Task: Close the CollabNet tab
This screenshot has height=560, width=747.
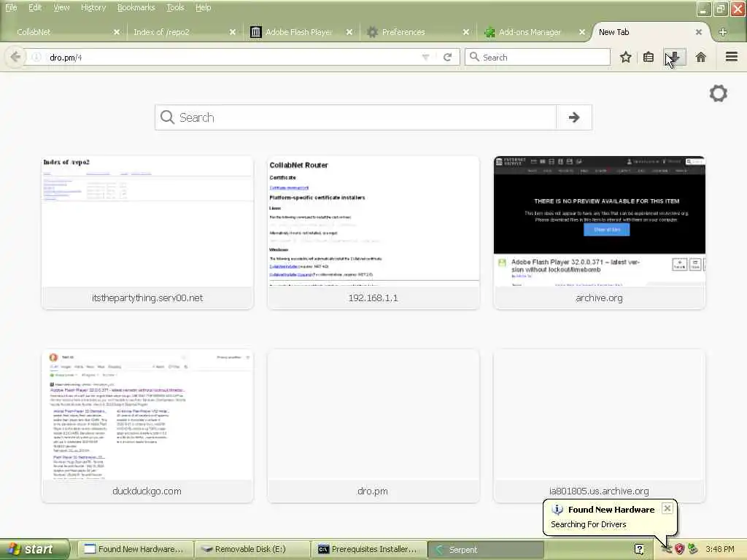Action: [x=117, y=32]
